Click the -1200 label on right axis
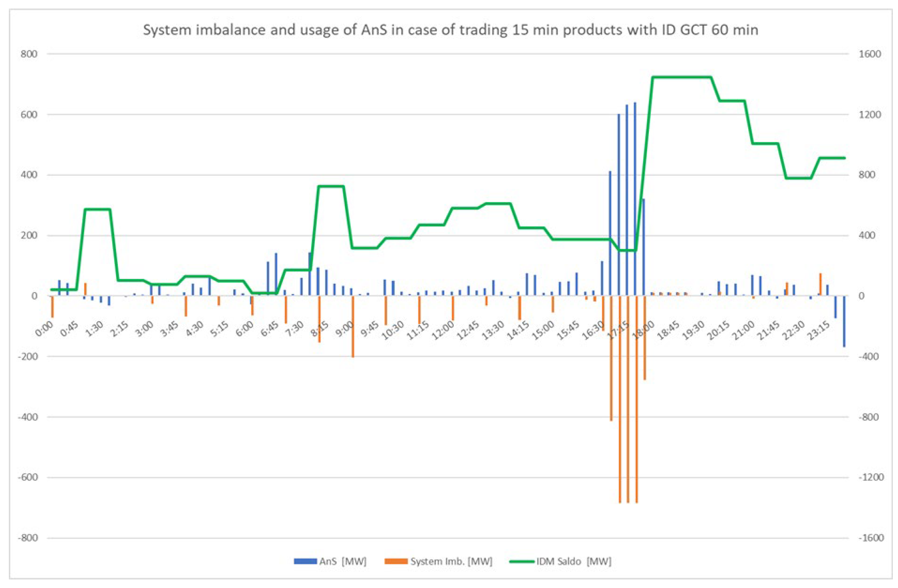The height and width of the screenshot is (588, 898). coord(872,477)
